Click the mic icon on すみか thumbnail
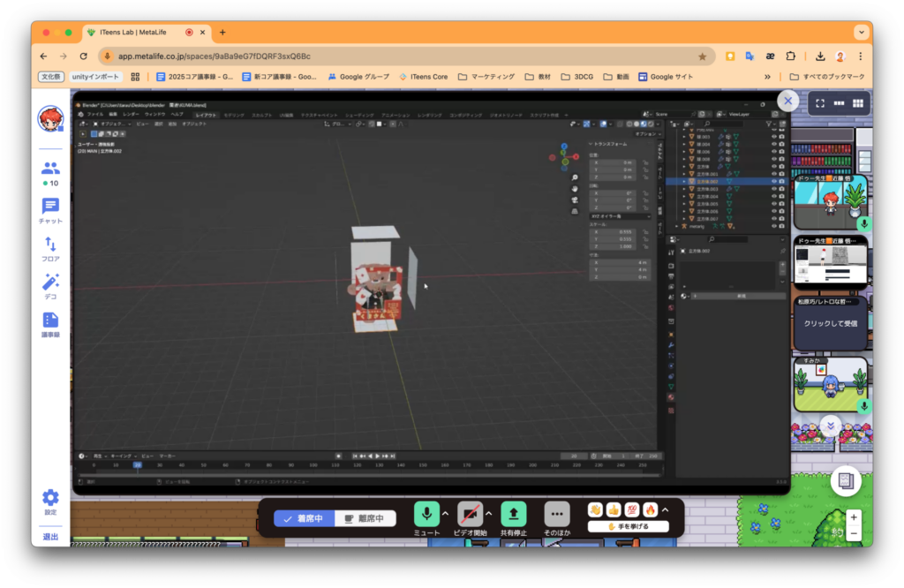 coord(863,406)
